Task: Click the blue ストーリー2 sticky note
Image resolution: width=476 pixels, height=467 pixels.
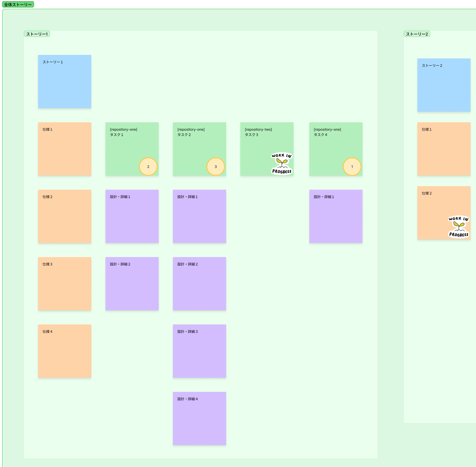Action: coord(444,85)
